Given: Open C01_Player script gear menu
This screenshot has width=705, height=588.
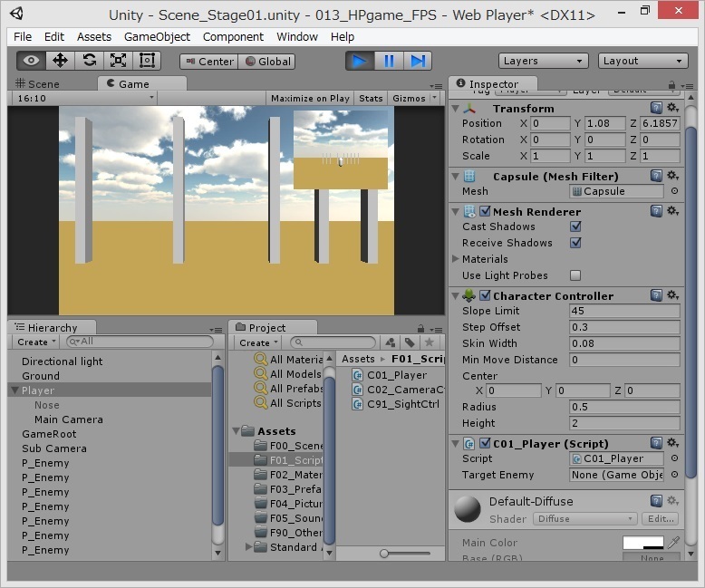Looking at the screenshot, I should point(672,443).
